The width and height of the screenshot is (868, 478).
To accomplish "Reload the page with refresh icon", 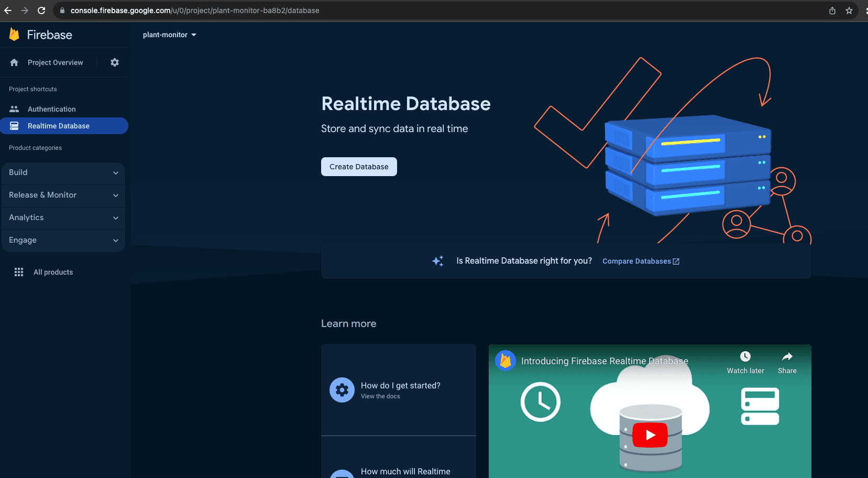I will [x=41, y=10].
